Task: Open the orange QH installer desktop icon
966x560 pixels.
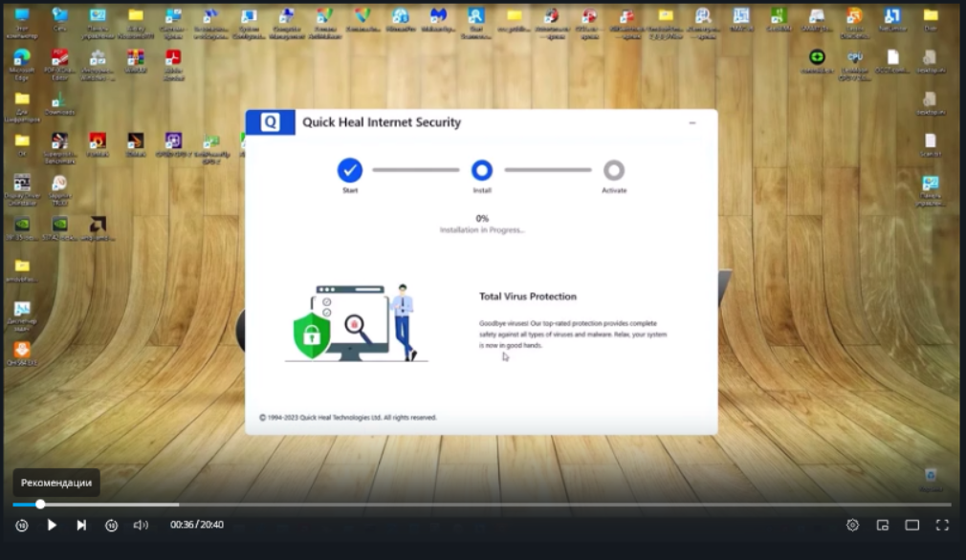Action: pyautogui.click(x=22, y=354)
